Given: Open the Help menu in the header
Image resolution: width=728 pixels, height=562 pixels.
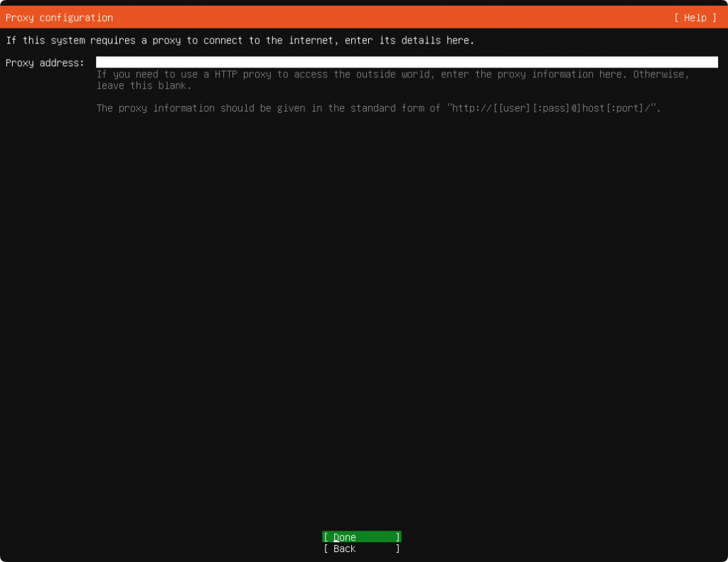Looking at the screenshot, I should [695, 18].
